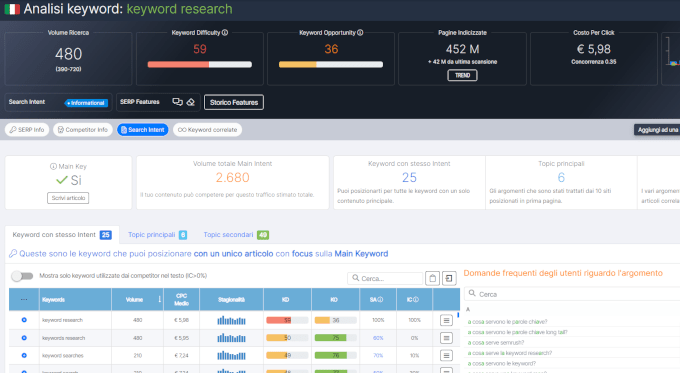This screenshot has width=680, height=373.
Task: View seasonality chart for keyword searches row
Action: point(231,356)
